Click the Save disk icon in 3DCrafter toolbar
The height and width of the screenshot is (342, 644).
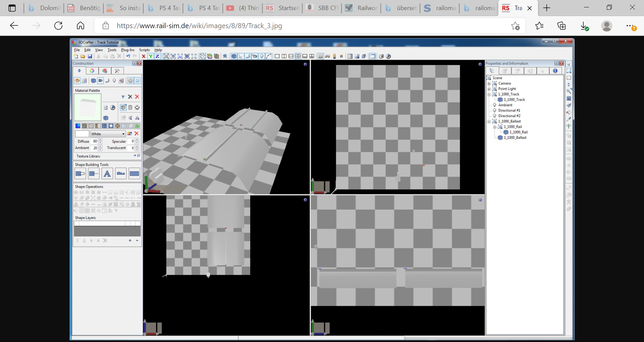pos(90,56)
